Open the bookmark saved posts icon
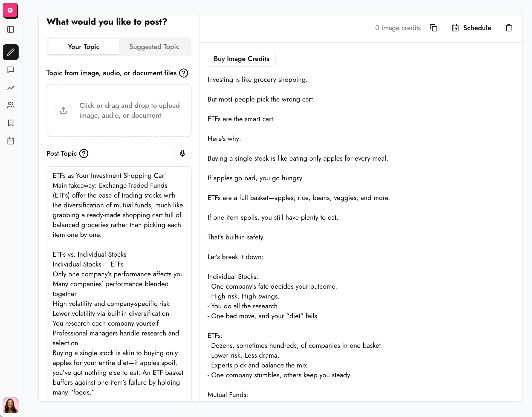The image size is (532, 417). [11, 123]
